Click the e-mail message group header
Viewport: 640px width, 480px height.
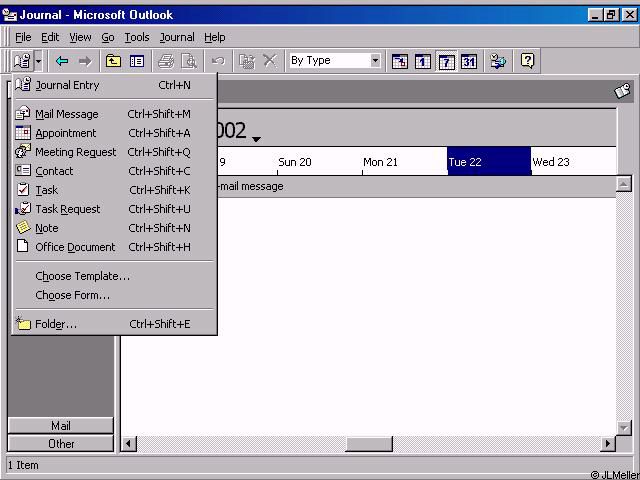(416, 187)
